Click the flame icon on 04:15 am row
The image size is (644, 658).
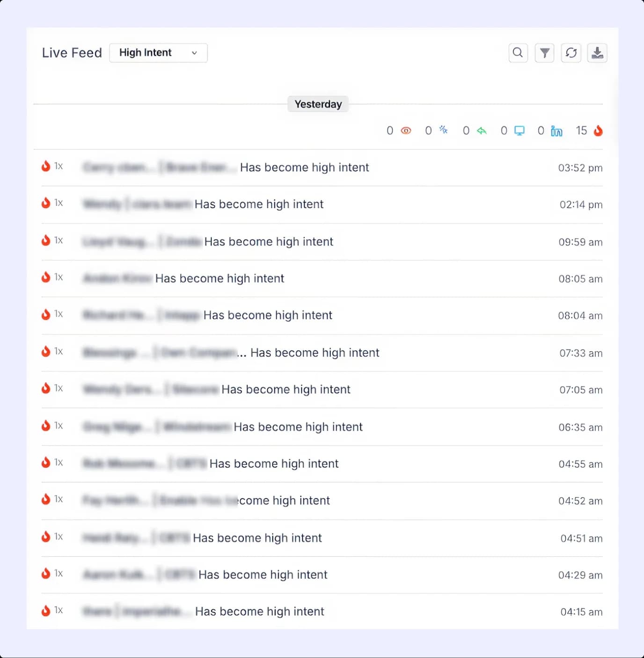pyautogui.click(x=46, y=611)
